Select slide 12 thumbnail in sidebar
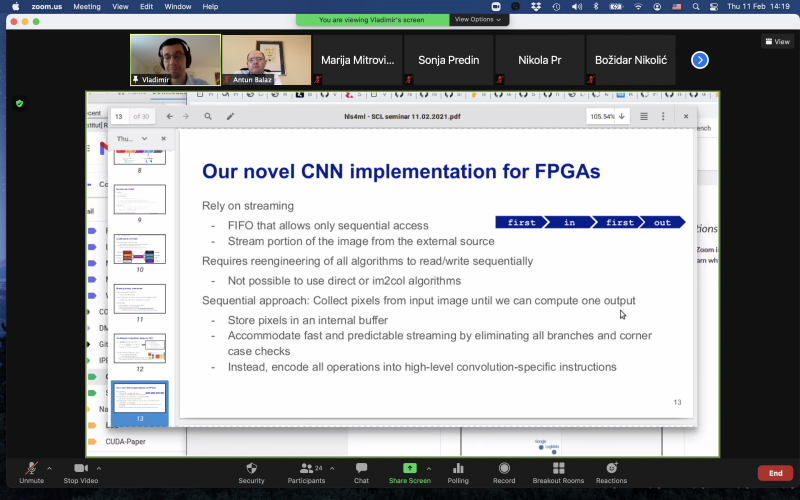Viewport: 800px width, 500px height. [x=139, y=348]
